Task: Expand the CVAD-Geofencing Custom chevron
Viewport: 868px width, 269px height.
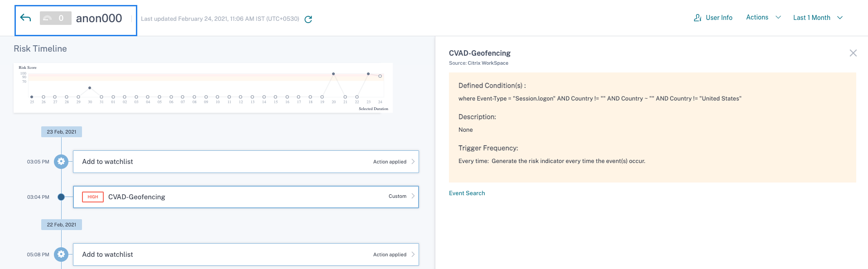Action: click(413, 196)
